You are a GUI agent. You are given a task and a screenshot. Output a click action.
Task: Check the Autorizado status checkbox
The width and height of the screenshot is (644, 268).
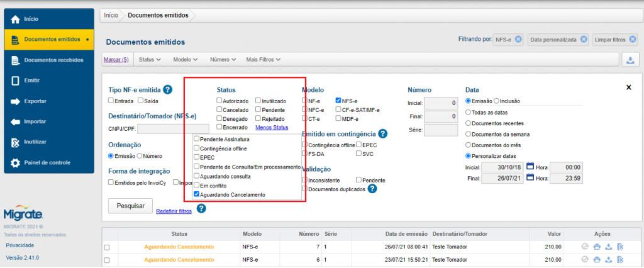coord(219,101)
